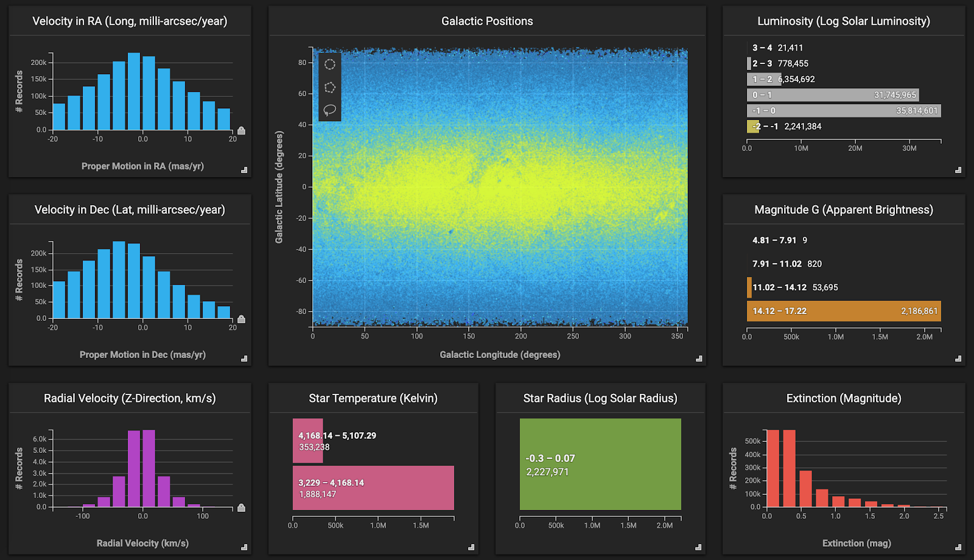The width and height of the screenshot is (974, 560).
Task: Toggle axis lock on Velocity in Dec histogram
Action: 241,320
